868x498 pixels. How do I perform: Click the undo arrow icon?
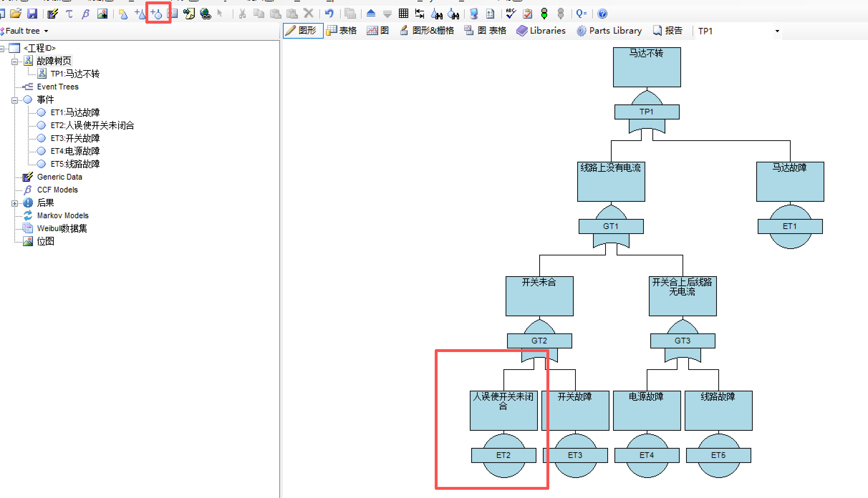click(329, 14)
